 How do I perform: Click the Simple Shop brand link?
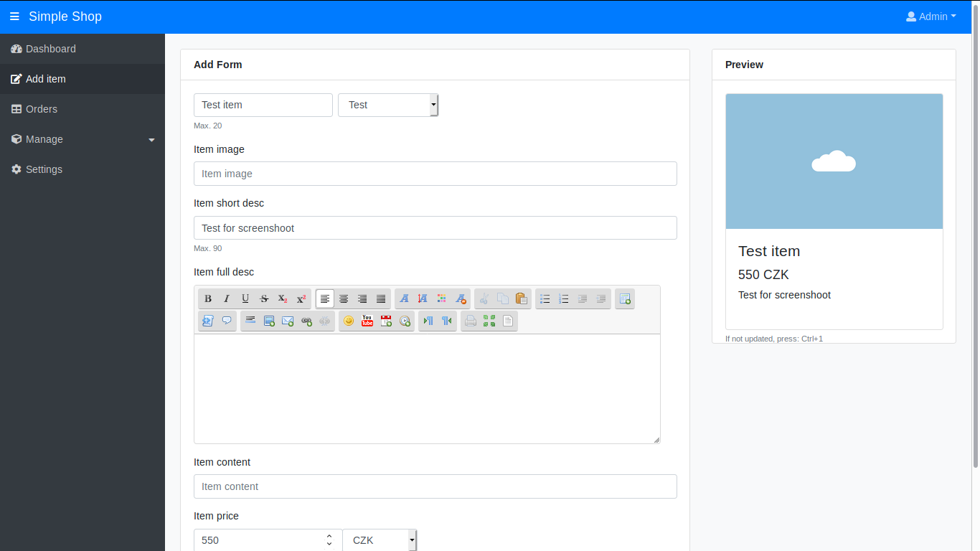(x=65, y=17)
